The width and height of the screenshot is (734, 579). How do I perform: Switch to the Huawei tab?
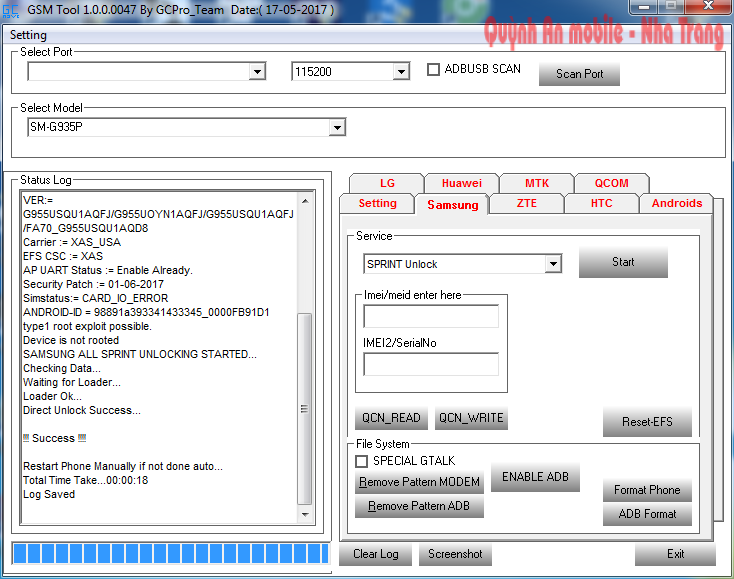[x=462, y=183]
